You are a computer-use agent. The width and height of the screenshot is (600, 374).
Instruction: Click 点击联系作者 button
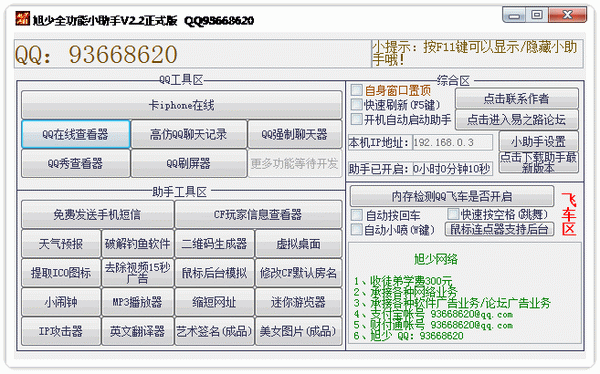[517, 99]
